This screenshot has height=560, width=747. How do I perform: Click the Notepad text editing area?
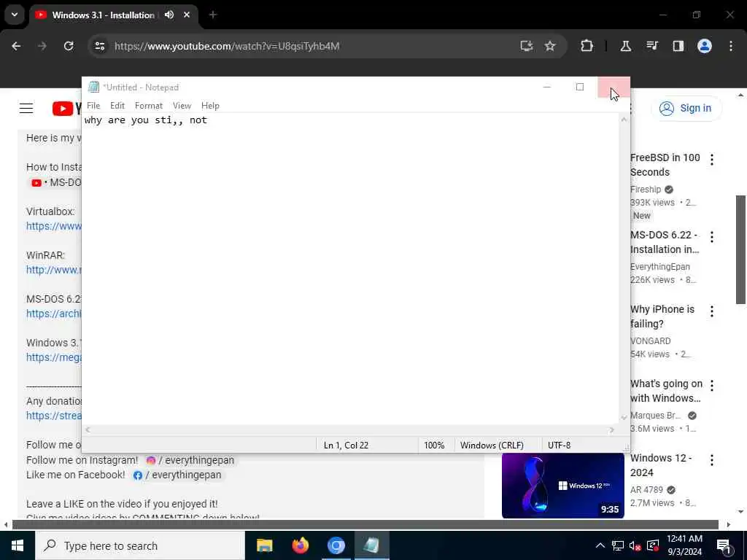[x=351, y=269]
